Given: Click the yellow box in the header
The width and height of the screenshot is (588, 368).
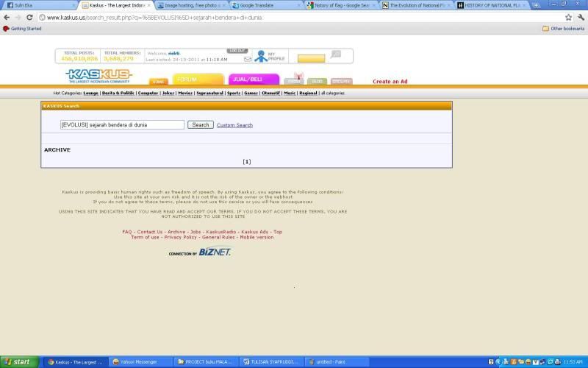Looking at the screenshot, I should coord(311,59).
